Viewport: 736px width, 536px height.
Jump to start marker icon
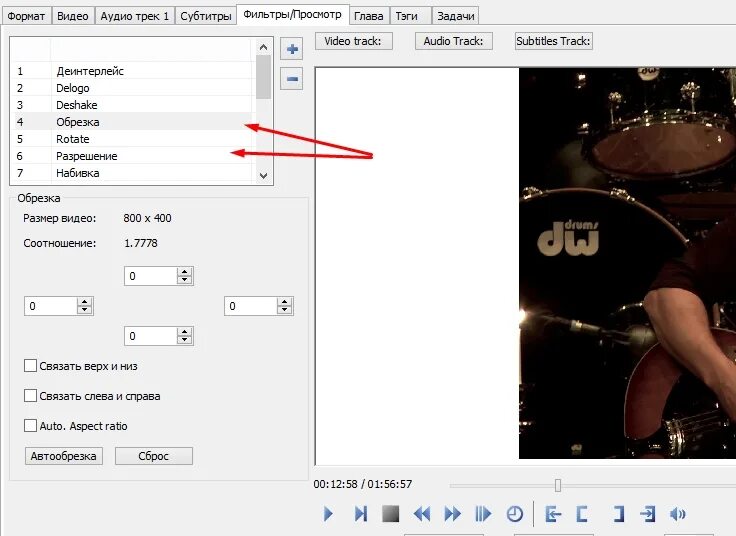point(553,514)
